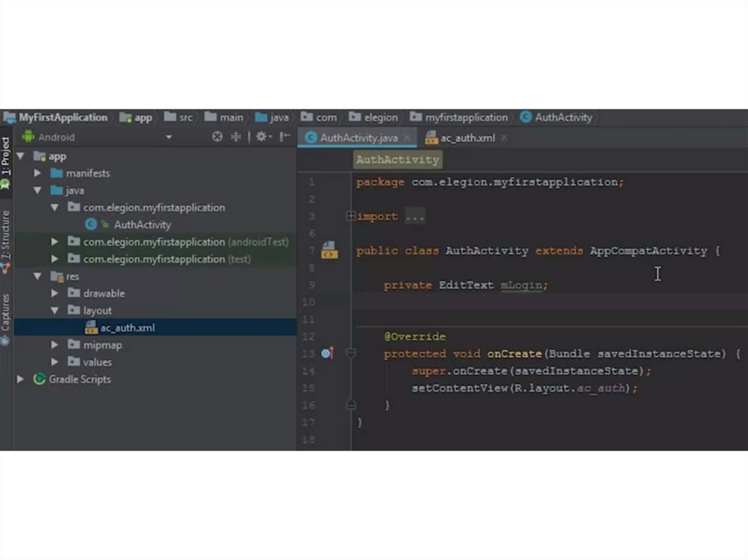Expand the manifests folder
This screenshot has width=748, height=560.
click(x=37, y=174)
